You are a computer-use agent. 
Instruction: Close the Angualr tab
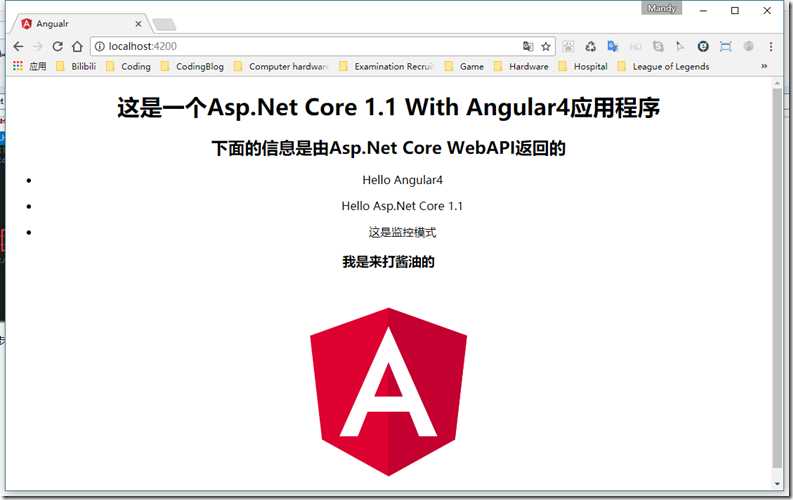[x=138, y=24]
